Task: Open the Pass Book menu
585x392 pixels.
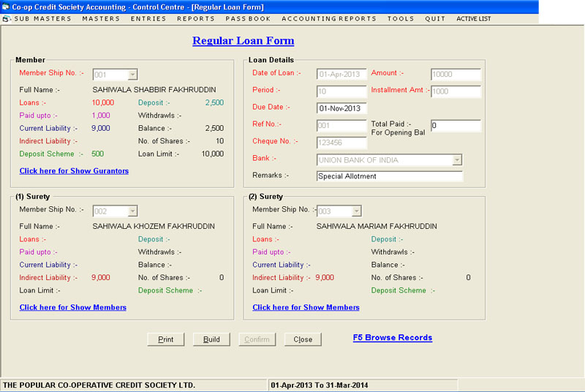Action: 248,19
